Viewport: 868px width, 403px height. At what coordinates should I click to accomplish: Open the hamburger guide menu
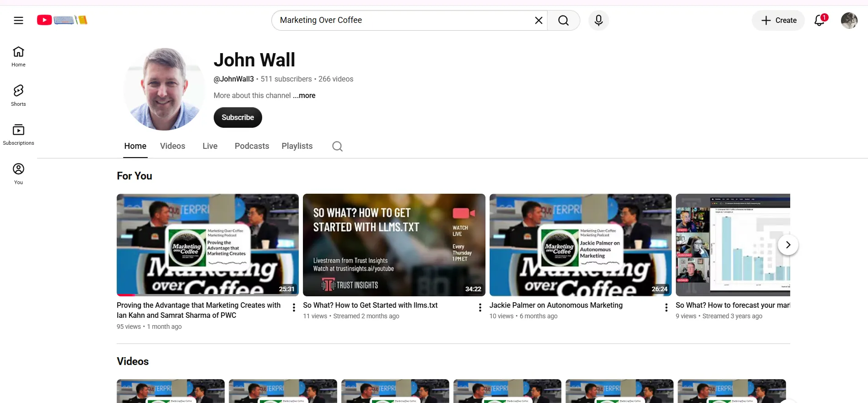18,20
